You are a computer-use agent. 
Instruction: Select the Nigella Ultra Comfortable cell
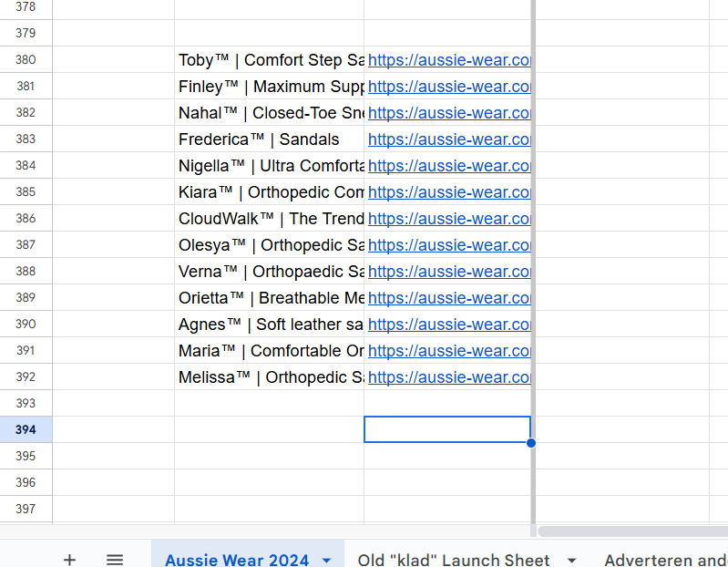270,166
